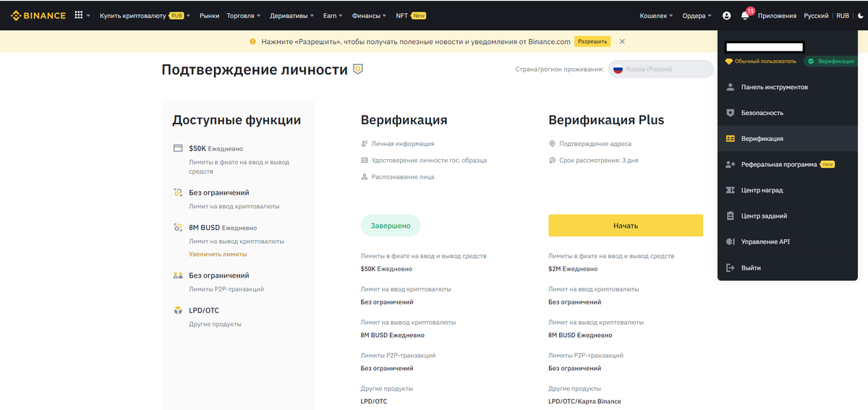This screenshot has height=410, width=868.
Task: Click the 8M BUSD withdrawal icon
Action: [x=178, y=227]
